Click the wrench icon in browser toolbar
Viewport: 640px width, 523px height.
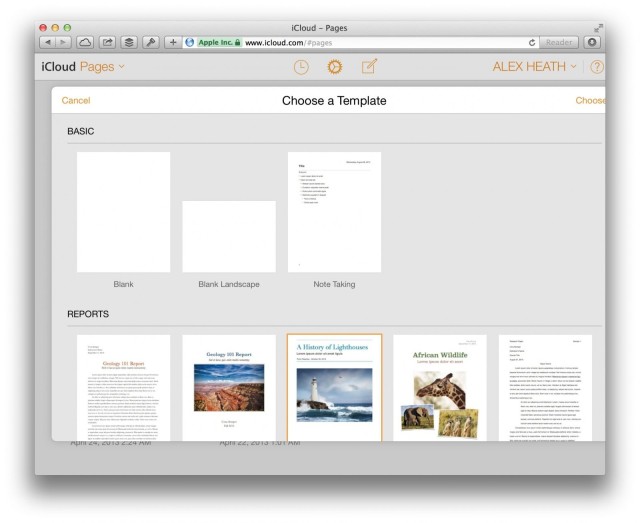point(151,43)
